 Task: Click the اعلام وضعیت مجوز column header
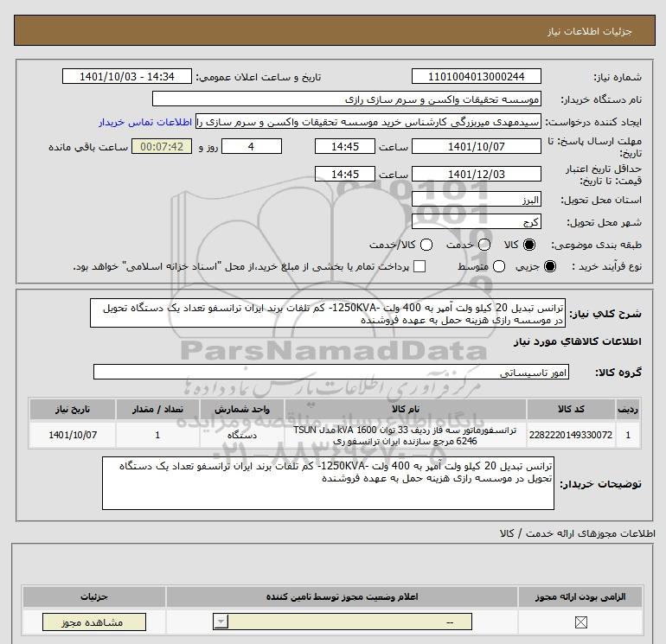(x=342, y=596)
